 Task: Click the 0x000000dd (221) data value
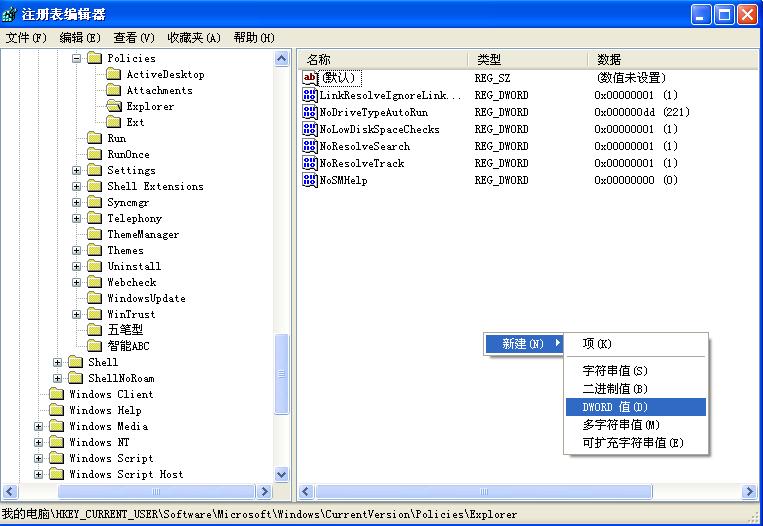click(642, 112)
